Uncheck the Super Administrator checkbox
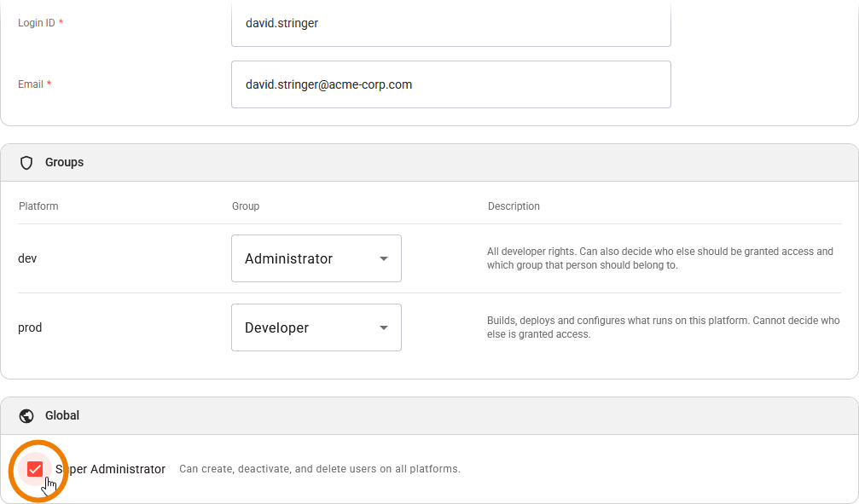This screenshot has width=859, height=504. click(35, 469)
